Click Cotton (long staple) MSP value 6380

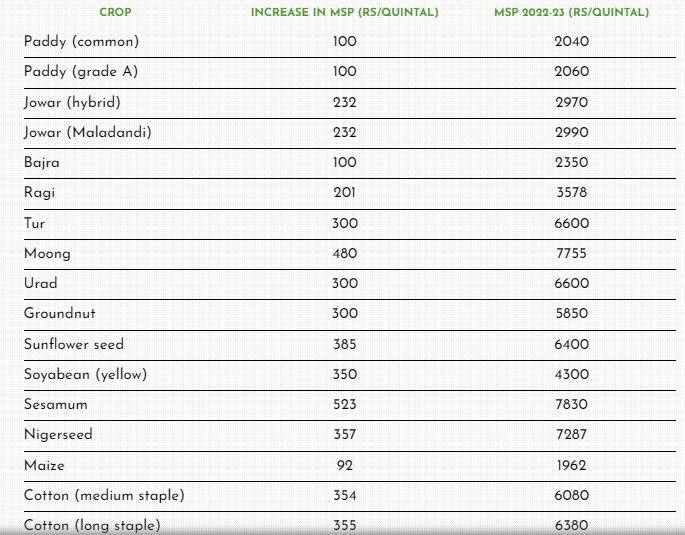point(571,525)
